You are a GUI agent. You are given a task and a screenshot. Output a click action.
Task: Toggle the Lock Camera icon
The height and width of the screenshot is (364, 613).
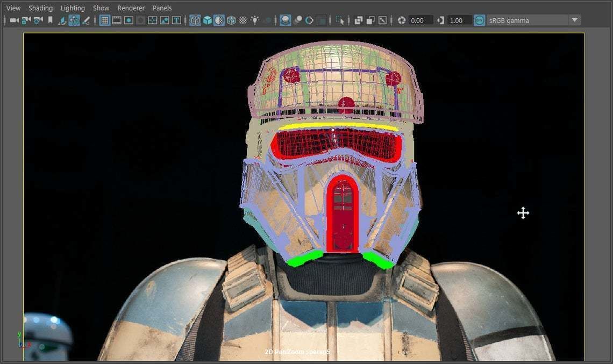[26, 20]
